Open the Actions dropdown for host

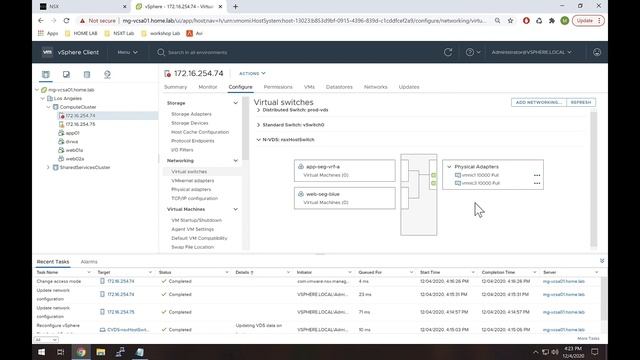click(252, 73)
